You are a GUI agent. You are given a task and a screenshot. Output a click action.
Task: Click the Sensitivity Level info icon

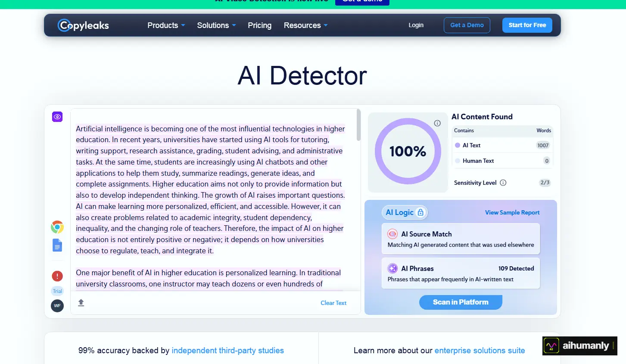pyautogui.click(x=503, y=183)
